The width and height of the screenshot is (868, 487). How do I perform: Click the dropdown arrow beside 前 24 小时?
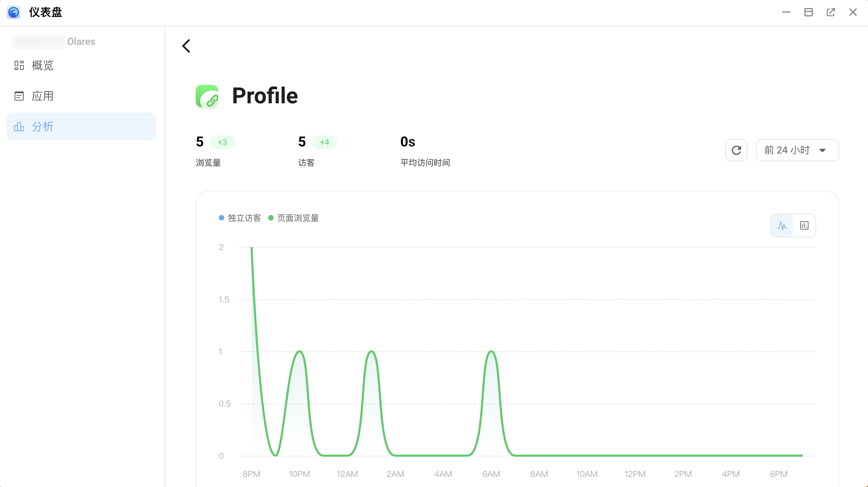tap(822, 151)
